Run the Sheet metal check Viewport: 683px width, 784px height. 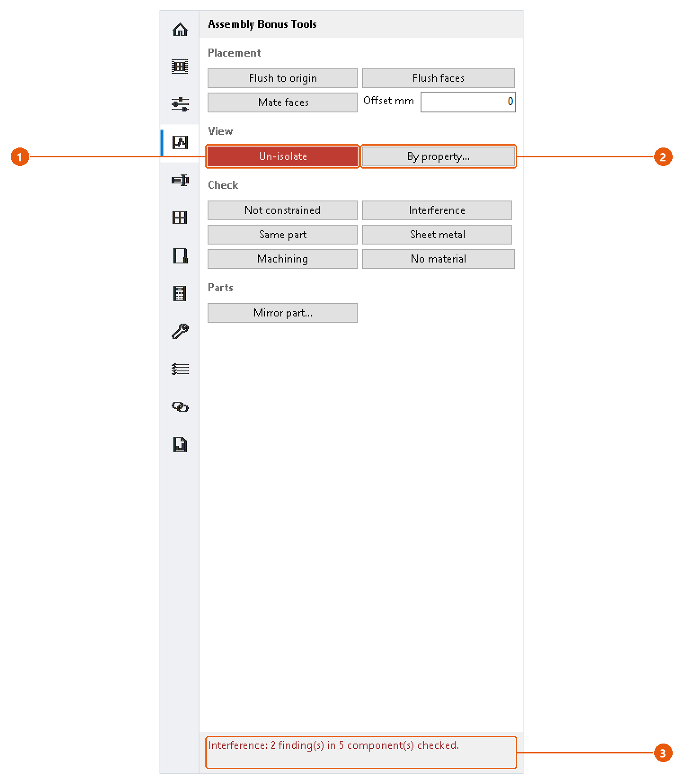[437, 235]
